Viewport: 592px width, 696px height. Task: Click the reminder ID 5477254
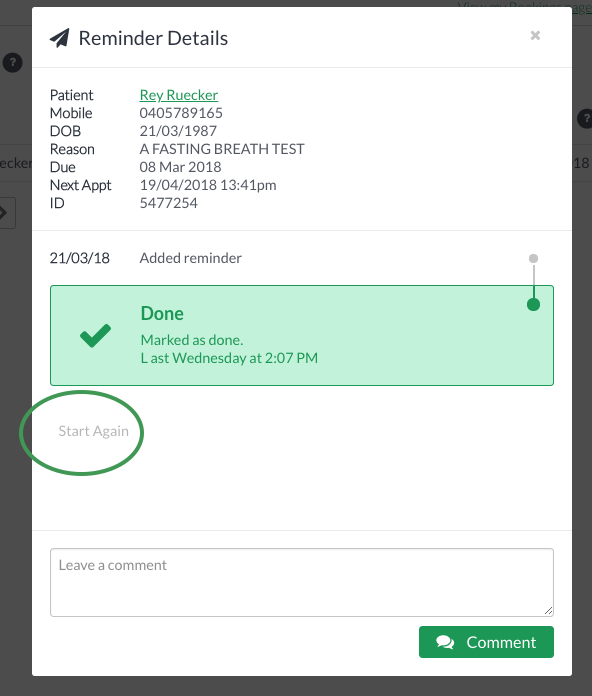click(x=169, y=203)
